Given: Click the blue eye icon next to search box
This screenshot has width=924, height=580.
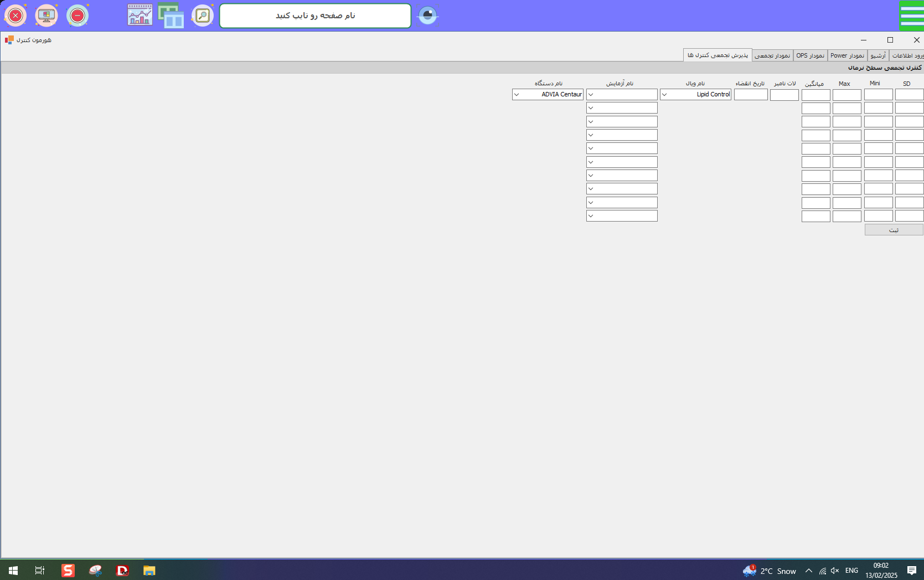Looking at the screenshot, I should 427,16.
